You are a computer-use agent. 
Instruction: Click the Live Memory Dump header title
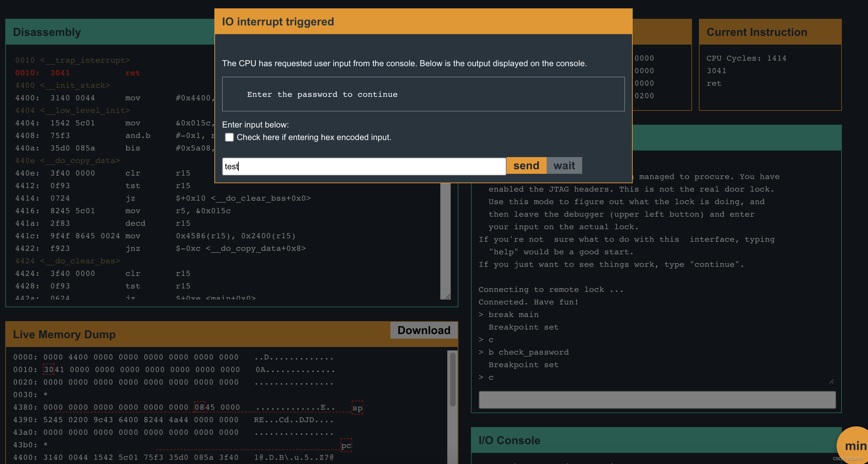(x=64, y=334)
